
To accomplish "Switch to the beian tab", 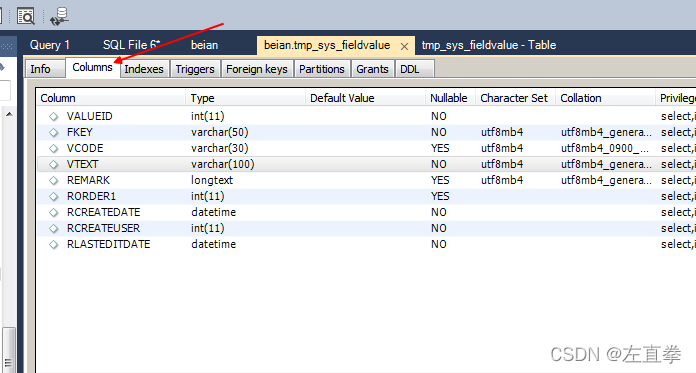I will point(205,45).
